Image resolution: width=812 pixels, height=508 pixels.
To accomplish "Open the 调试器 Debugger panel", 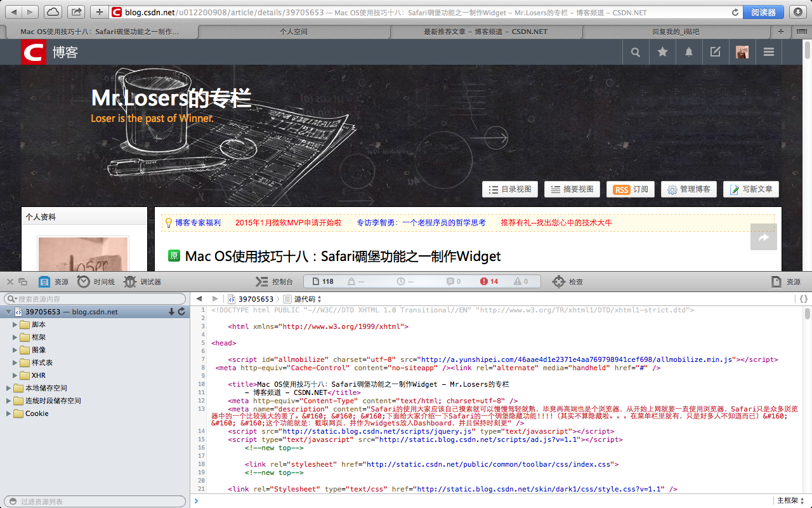I will [x=143, y=282].
